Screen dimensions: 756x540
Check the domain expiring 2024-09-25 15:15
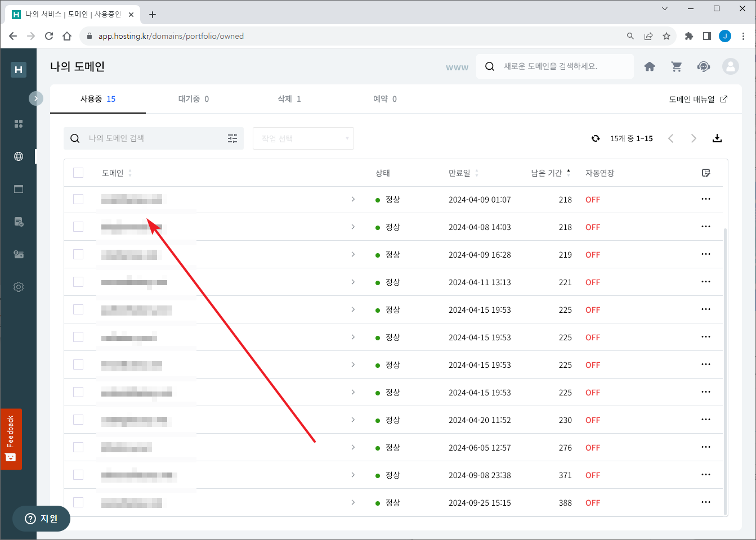click(x=78, y=502)
